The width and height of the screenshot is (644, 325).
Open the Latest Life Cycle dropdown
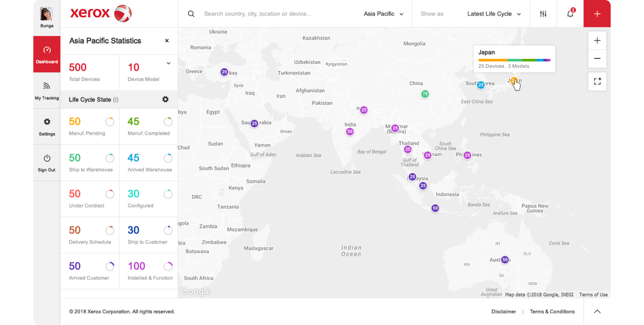[494, 13]
